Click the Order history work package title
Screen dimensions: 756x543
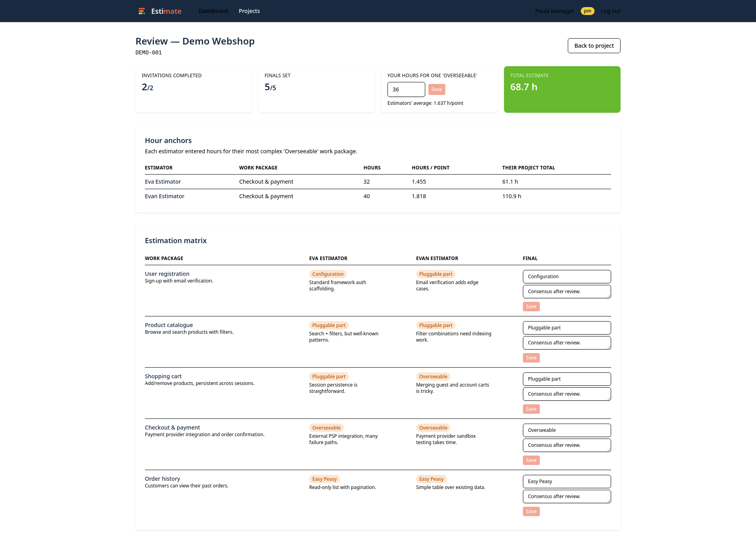[x=162, y=479]
